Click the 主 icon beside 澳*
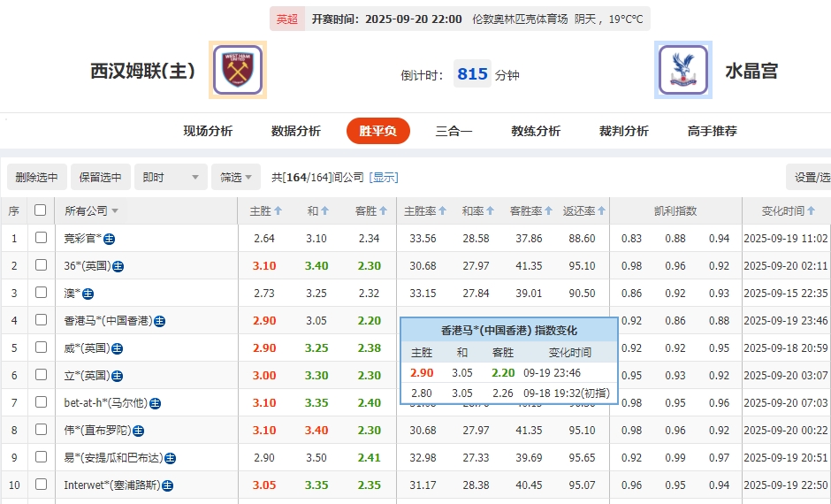The image size is (831, 504). [88, 294]
